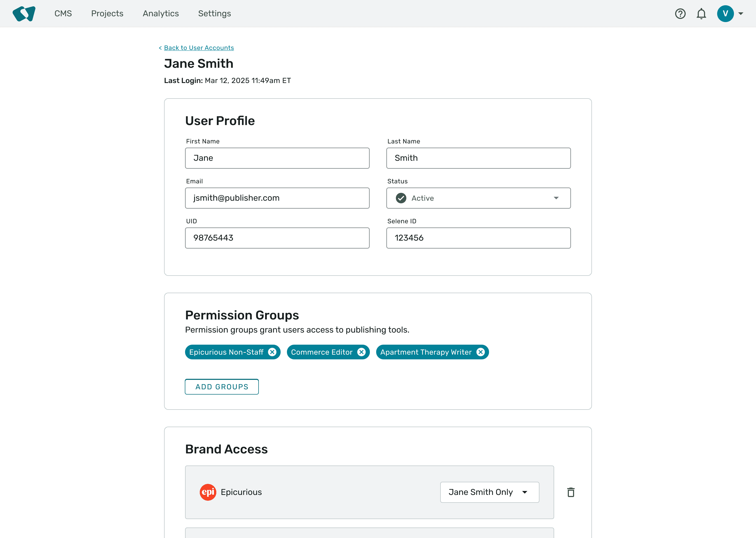Viewport: 756px width, 538px height.
Task: Click the UID field 98765443
Action: (x=277, y=238)
